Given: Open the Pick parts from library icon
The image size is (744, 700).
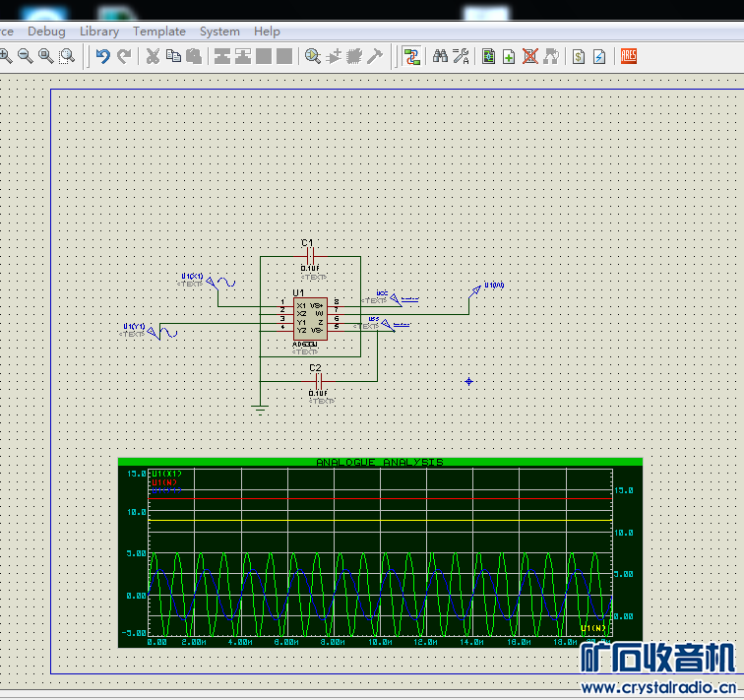Looking at the screenshot, I should (313, 56).
